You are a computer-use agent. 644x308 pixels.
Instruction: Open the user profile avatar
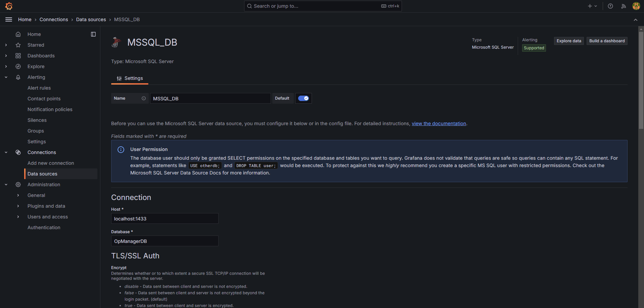tap(636, 6)
